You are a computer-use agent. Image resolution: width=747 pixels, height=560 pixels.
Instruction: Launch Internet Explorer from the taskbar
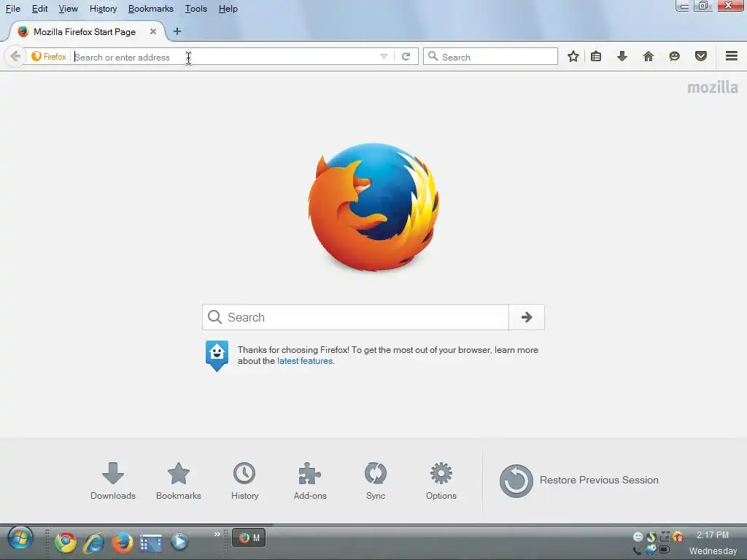point(94,542)
